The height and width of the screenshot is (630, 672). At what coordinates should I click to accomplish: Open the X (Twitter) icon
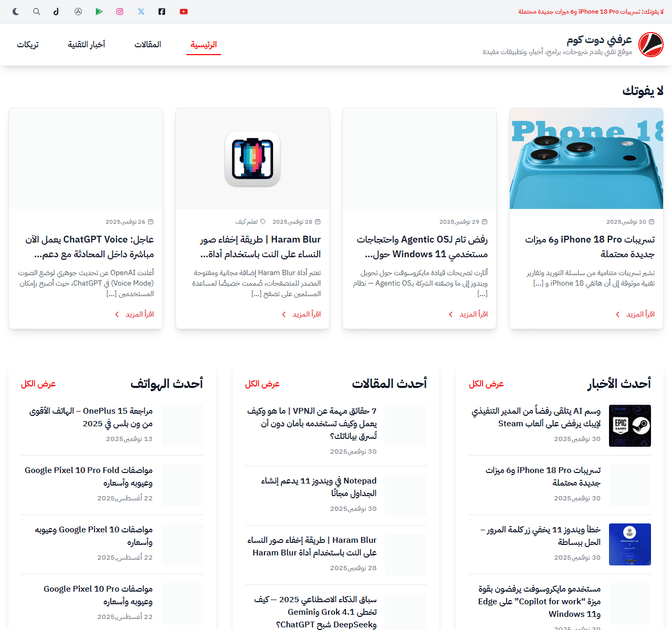(141, 12)
